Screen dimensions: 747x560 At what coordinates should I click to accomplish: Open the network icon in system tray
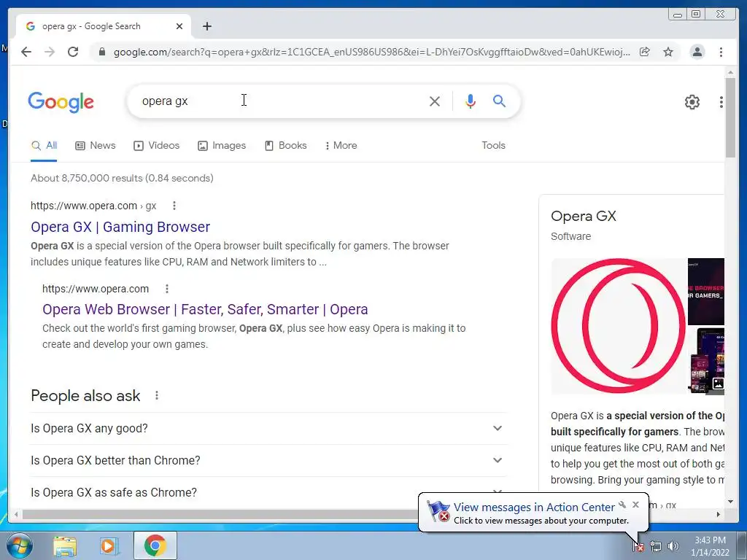click(656, 546)
